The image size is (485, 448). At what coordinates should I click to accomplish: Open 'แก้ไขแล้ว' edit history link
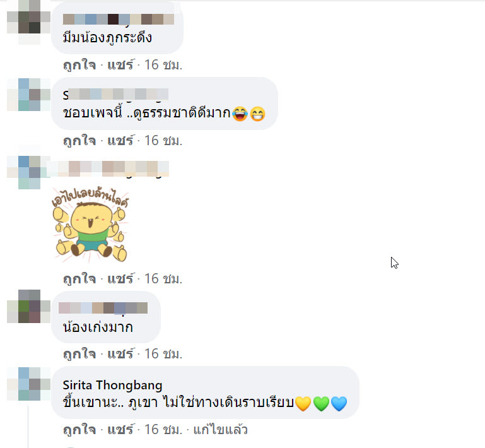point(221,430)
